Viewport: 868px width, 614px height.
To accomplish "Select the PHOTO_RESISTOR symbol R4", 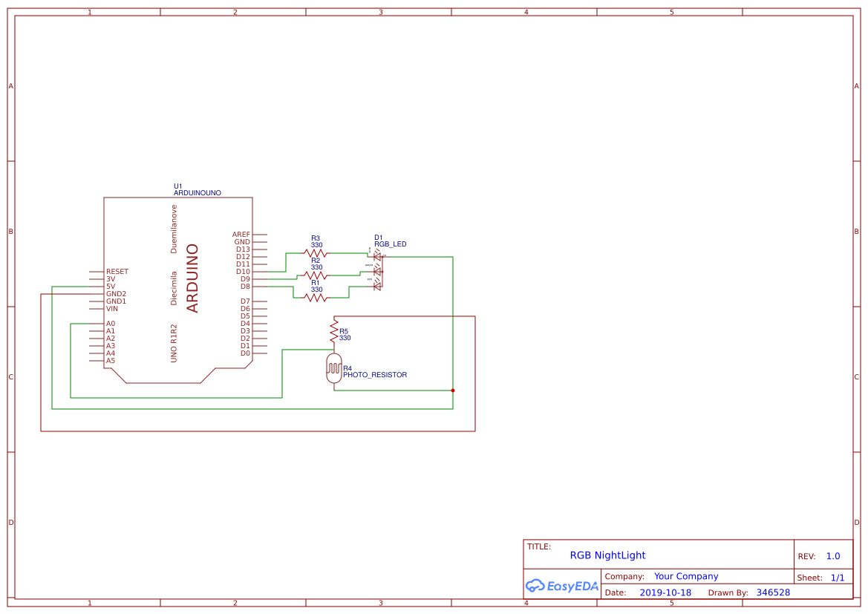I will (333, 368).
